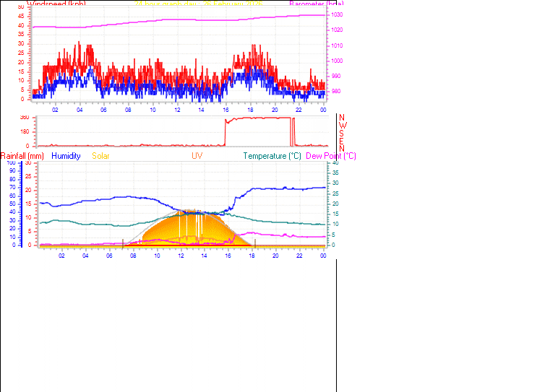Viewport: 550px width, 392px height.
Task: Click the 24 hour graph day title
Action: (199, 4)
